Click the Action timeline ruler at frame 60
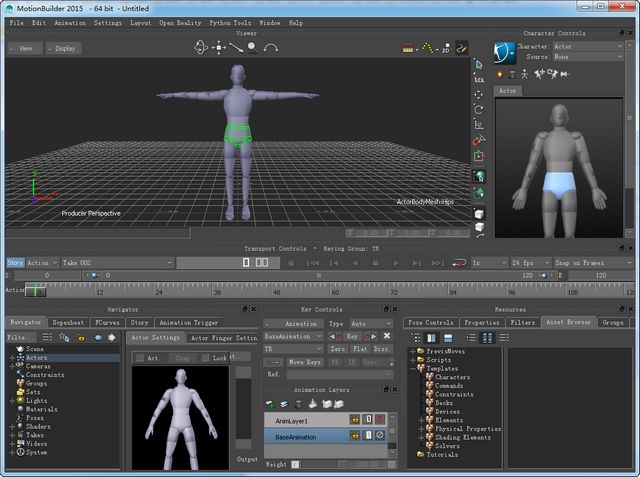 pos(335,291)
